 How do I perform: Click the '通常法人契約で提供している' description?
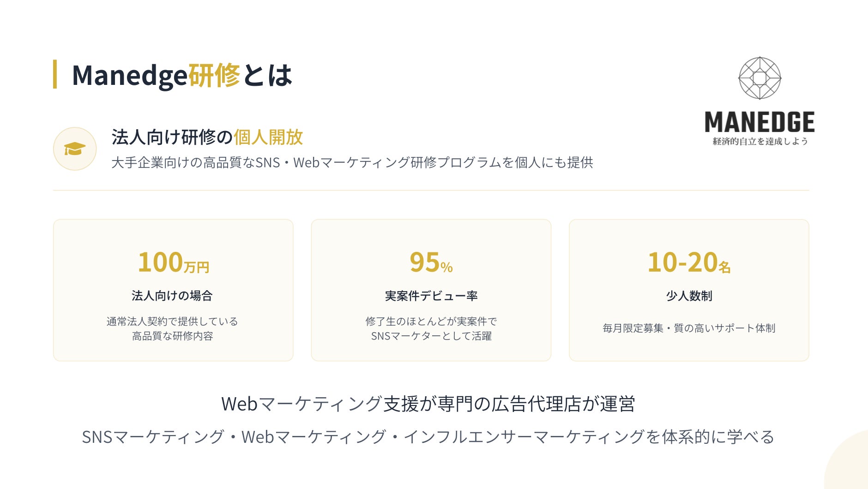(x=172, y=322)
